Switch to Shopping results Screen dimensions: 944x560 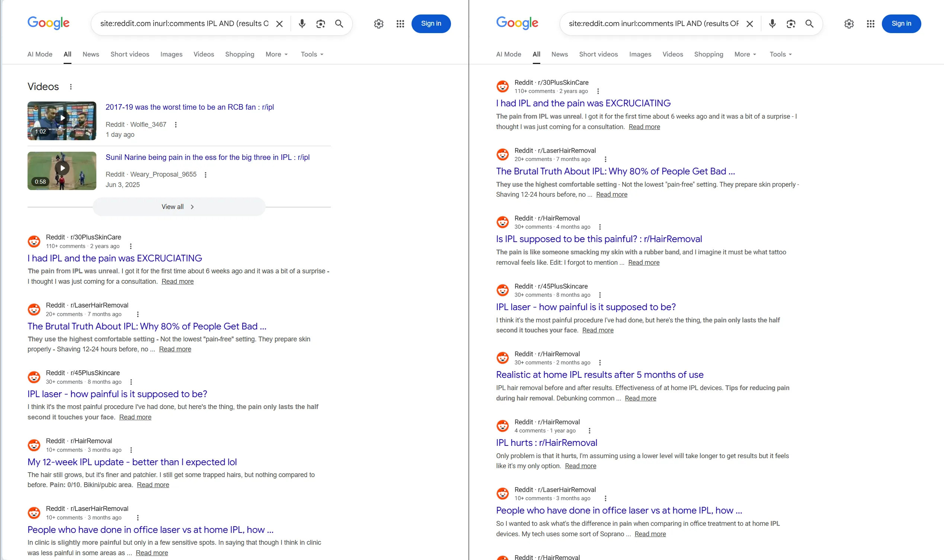point(239,54)
